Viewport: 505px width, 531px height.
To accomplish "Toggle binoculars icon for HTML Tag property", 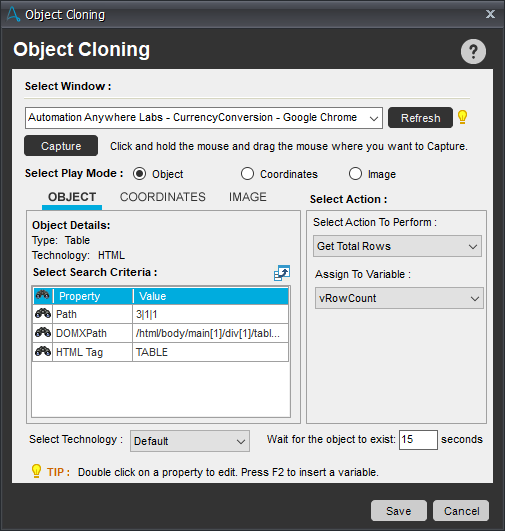I will click(43, 352).
